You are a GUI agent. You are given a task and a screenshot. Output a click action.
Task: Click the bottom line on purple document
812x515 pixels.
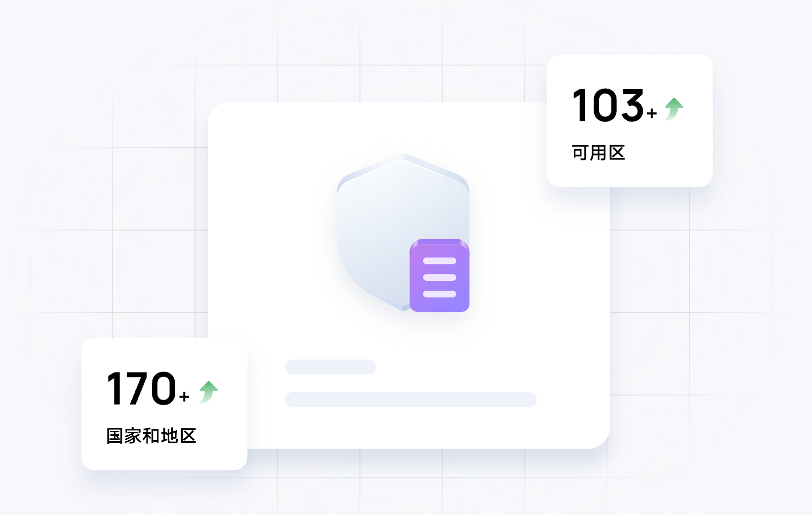[440, 294]
